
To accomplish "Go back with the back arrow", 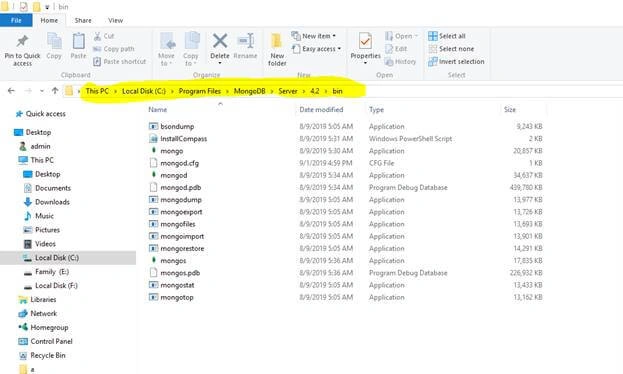I will point(11,91).
